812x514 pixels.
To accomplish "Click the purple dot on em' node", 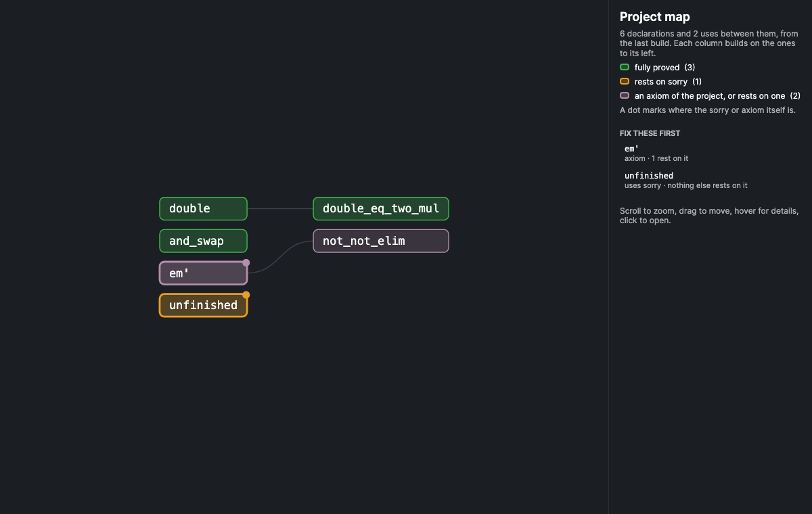I will pyautogui.click(x=246, y=262).
